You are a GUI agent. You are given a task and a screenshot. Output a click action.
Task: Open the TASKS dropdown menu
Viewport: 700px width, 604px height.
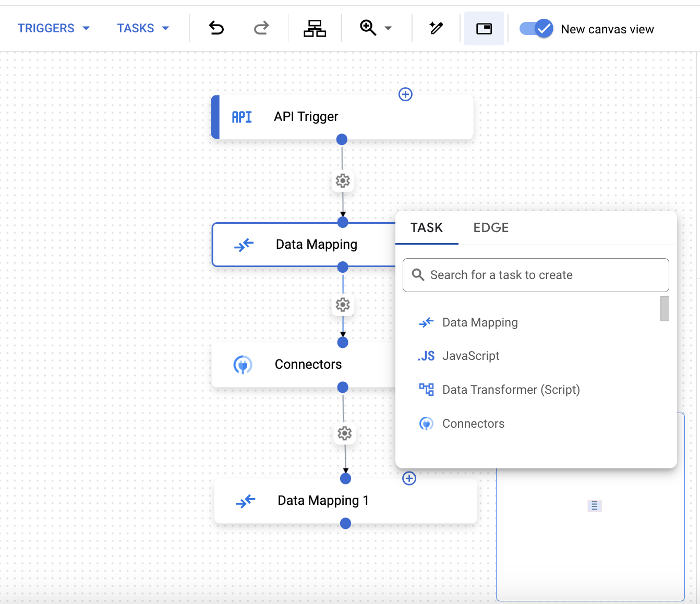point(143,28)
